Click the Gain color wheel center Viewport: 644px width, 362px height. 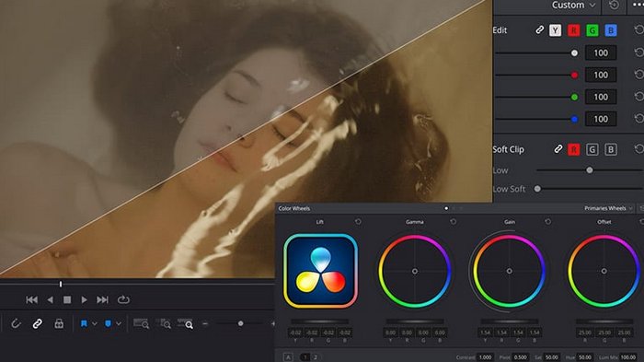click(510, 271)
